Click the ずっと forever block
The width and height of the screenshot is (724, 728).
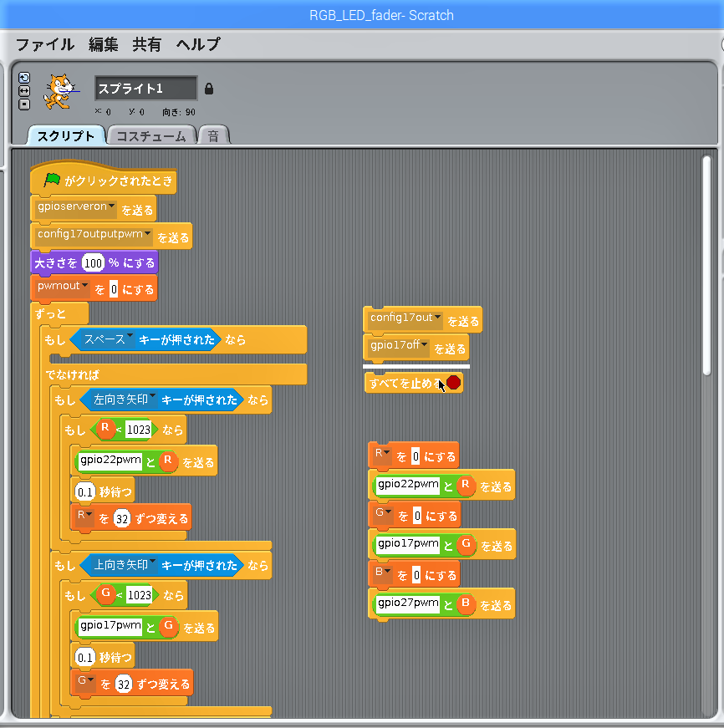pos(59,313)
